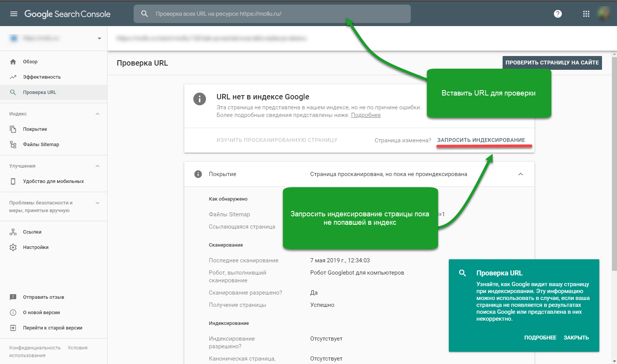Open the user account avatar
Viewport: 617px width, 364px height.
click(x=604, y=14)
